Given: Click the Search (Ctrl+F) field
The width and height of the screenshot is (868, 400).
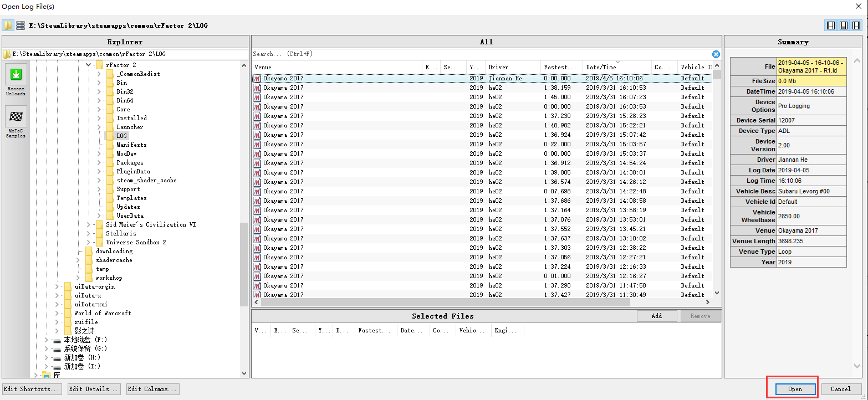Looking at the screenshot, I should (x=481, y=54).
